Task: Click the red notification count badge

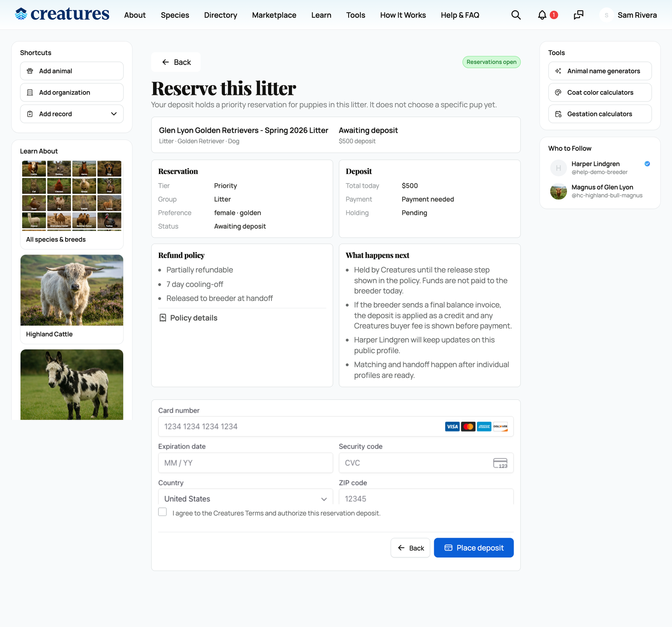Action: pos(554,15)
